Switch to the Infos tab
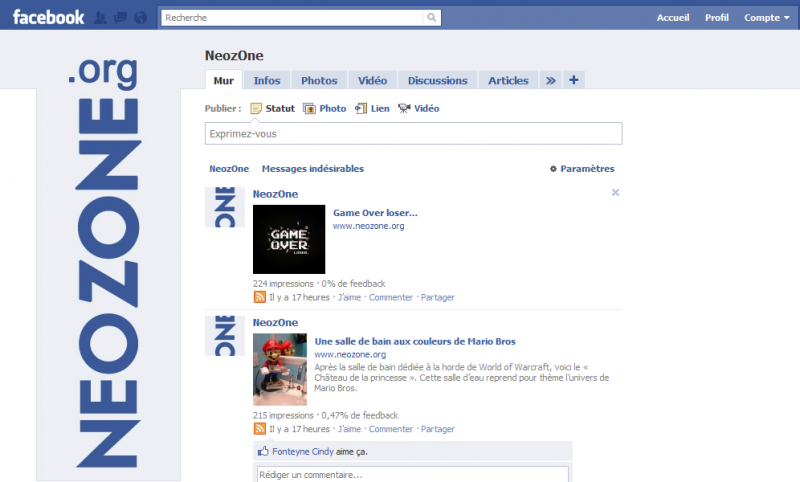This screenshot has width=800, height=482. click(x=267, y=80)
